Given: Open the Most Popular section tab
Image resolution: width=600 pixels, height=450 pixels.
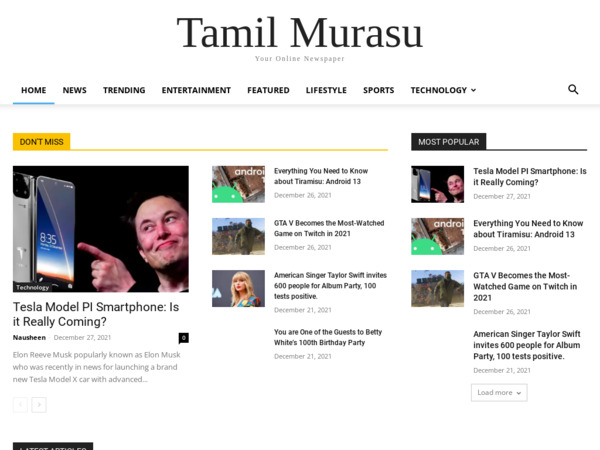Looking at the screenshot, I should click(448, 142).
